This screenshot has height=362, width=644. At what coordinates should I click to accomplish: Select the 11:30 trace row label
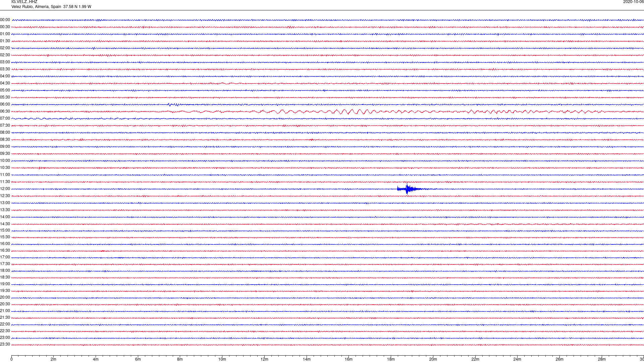tap(5, 182)
